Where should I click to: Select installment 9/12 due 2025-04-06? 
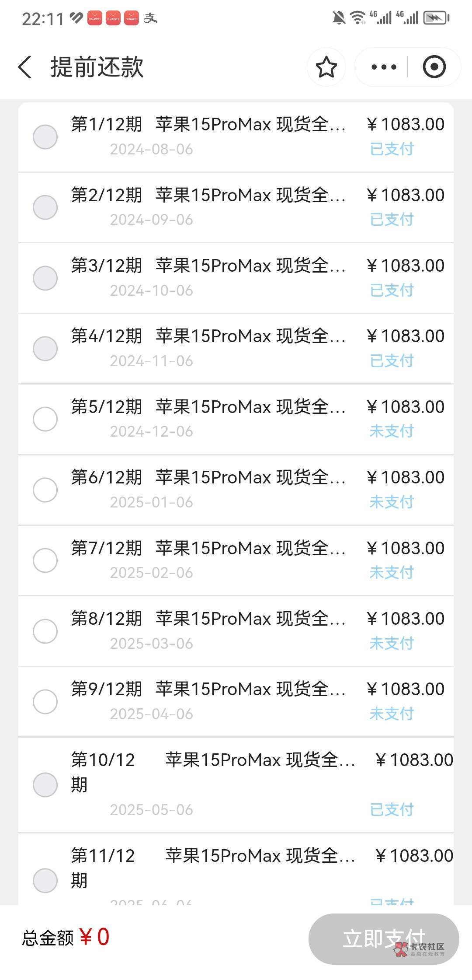[x=45, y=701]
